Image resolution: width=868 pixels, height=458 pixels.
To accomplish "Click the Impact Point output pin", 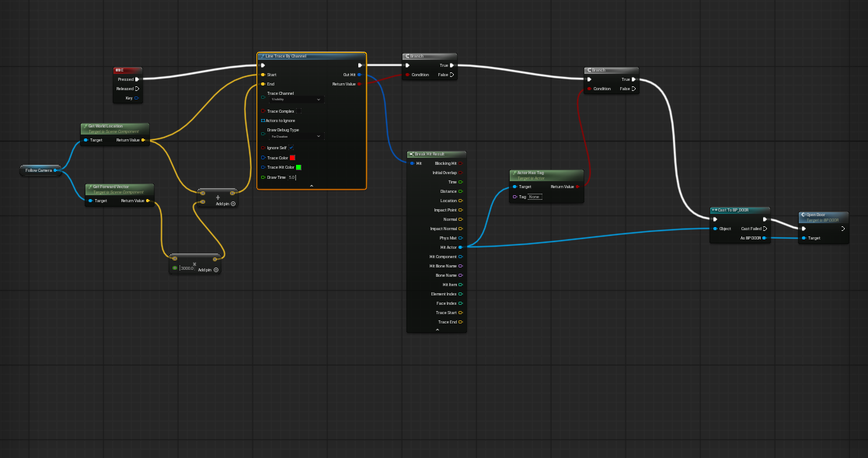I will (x=460, y=210).
